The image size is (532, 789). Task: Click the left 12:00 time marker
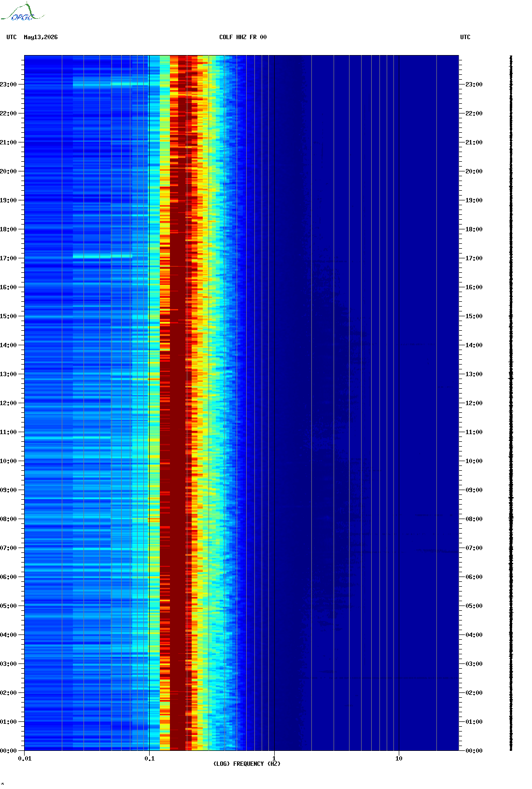[x=8, y=403]
